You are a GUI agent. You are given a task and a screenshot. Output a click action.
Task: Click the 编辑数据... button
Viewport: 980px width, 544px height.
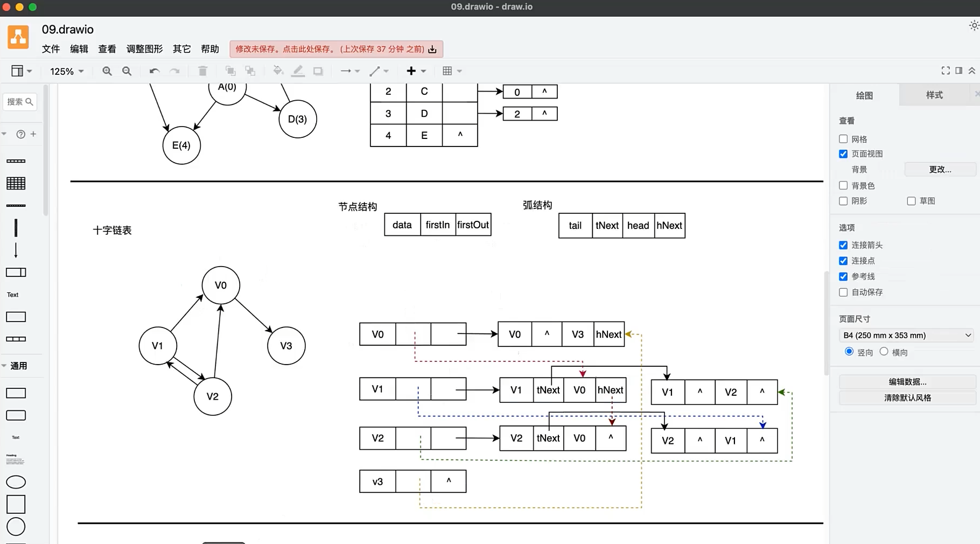[907, 382]
